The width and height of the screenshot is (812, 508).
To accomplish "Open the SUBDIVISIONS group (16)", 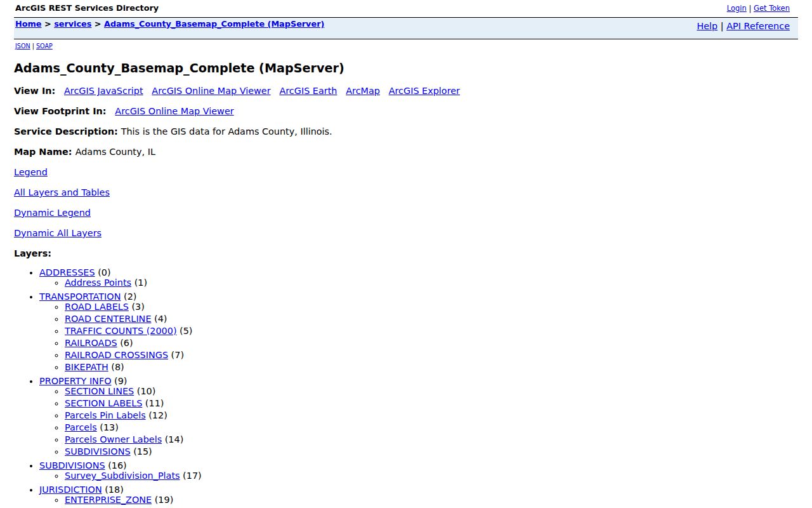I will click(x=72, y=465).
